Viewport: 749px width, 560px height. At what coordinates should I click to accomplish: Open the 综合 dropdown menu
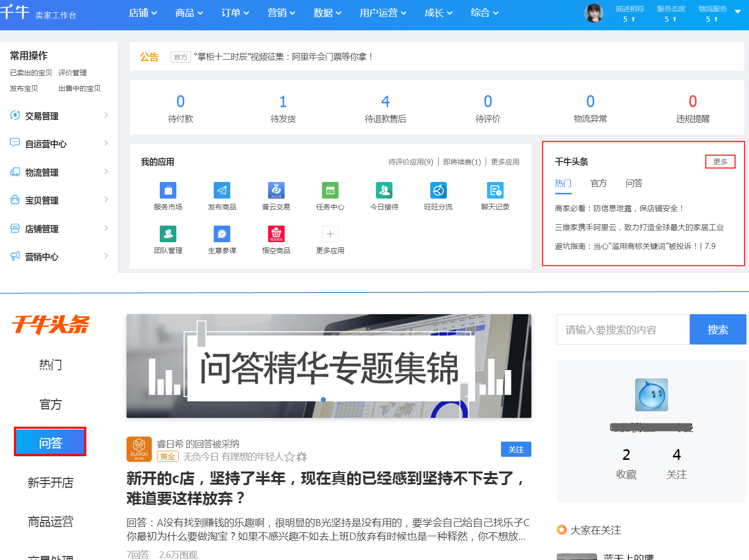pos(484,13)
